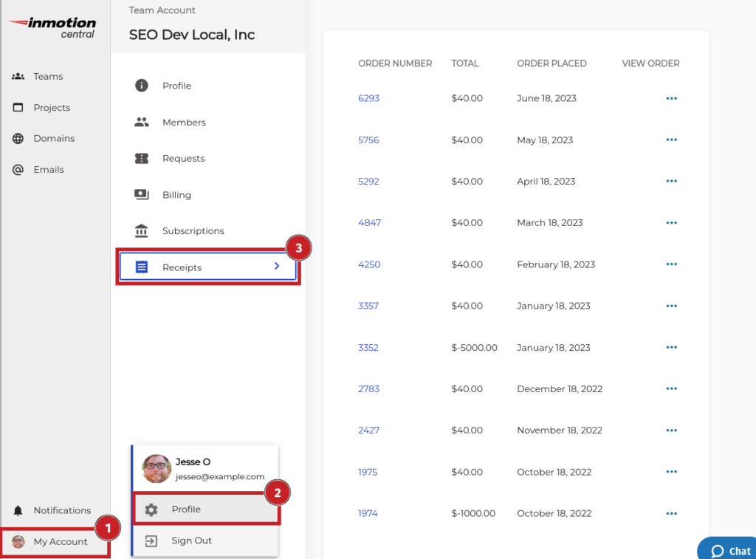The image size is (756, 559).
Task: Select the Subscriptions bank icon
Action: coord(141,230)
